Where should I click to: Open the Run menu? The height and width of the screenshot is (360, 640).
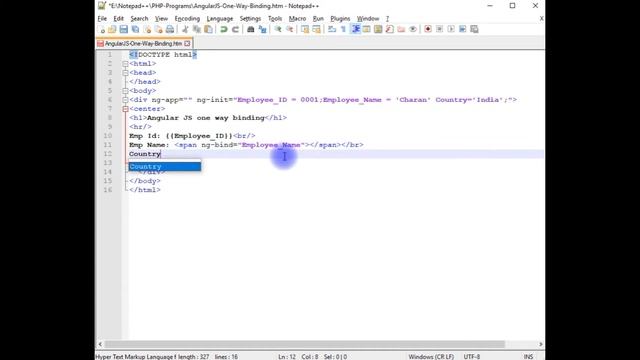click(318, 19)
